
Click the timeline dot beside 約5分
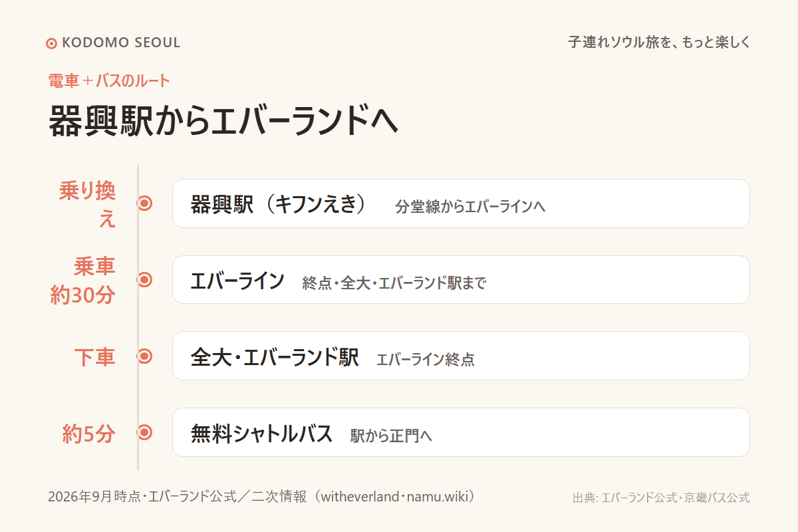coord(145,433)
